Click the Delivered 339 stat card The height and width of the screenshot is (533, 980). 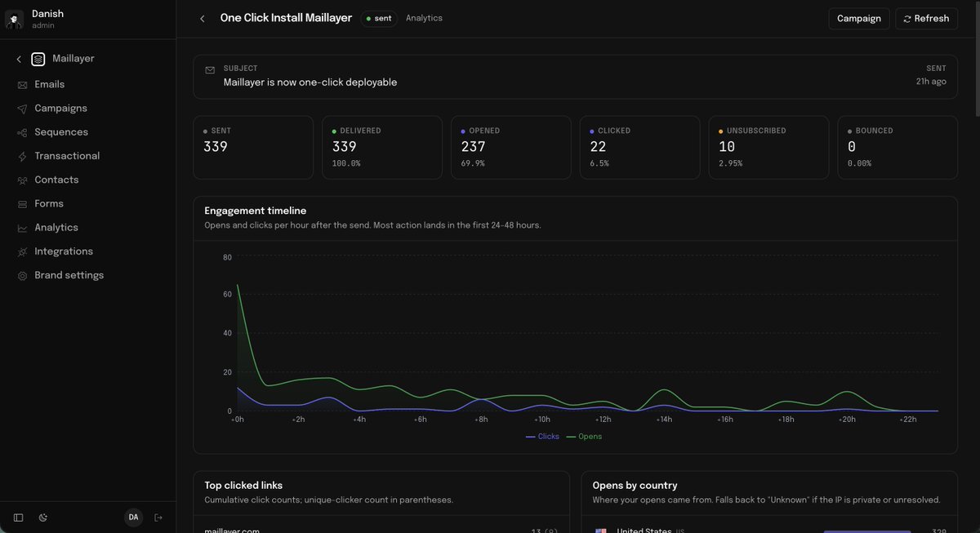click(x=382, y=147)
